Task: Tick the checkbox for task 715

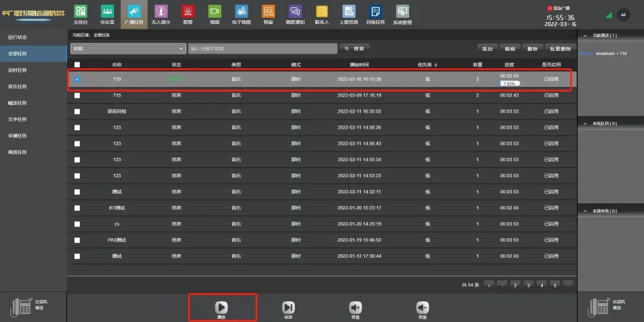Action: coord(77,96)
